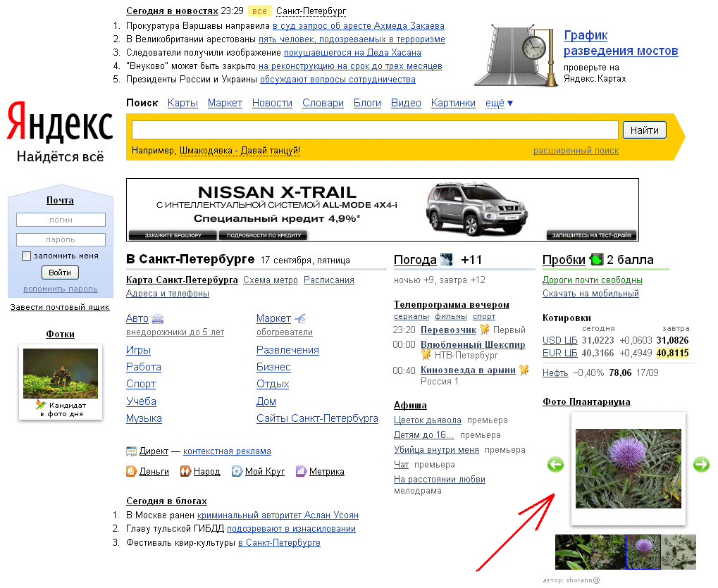Open Мой Круг service icon

[237, 472]
